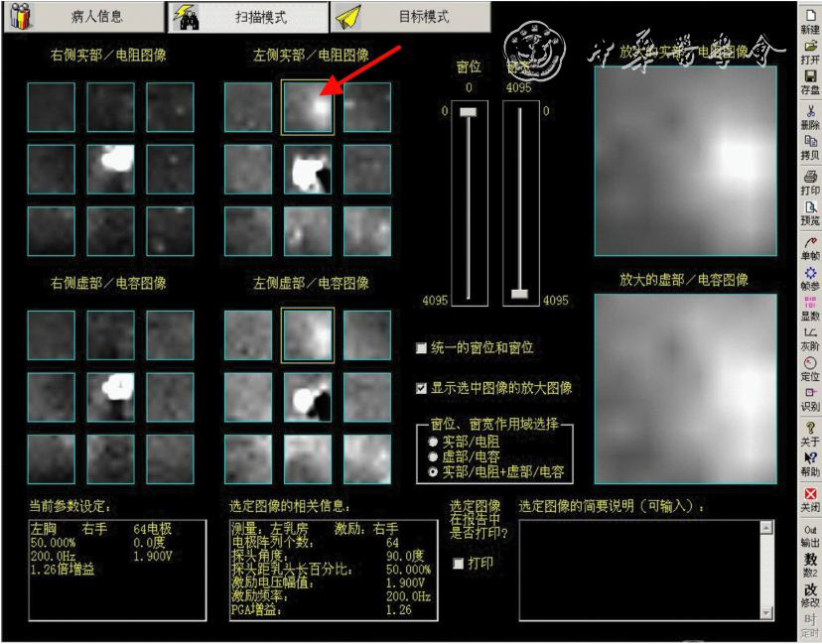Click the 输出 (Output) button
The height and width of the screenshot is (644, 822).
click(810, 536)
